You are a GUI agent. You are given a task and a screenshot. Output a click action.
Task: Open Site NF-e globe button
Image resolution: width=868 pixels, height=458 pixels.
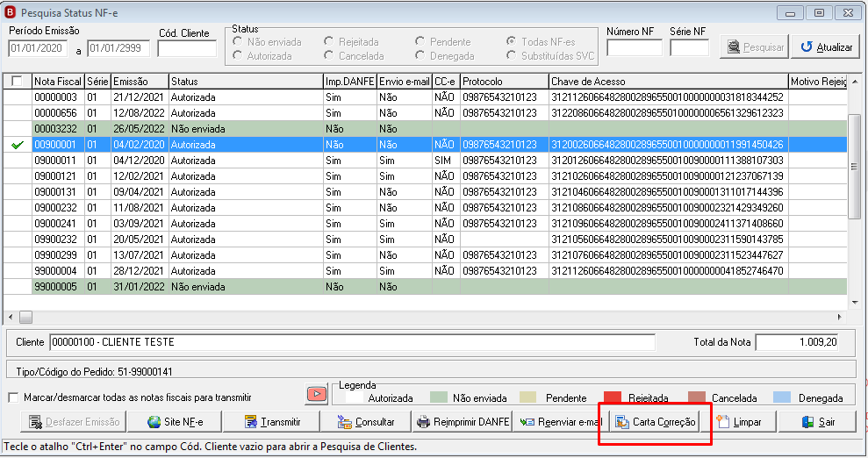pyautogui.click(x=175, y=422)
